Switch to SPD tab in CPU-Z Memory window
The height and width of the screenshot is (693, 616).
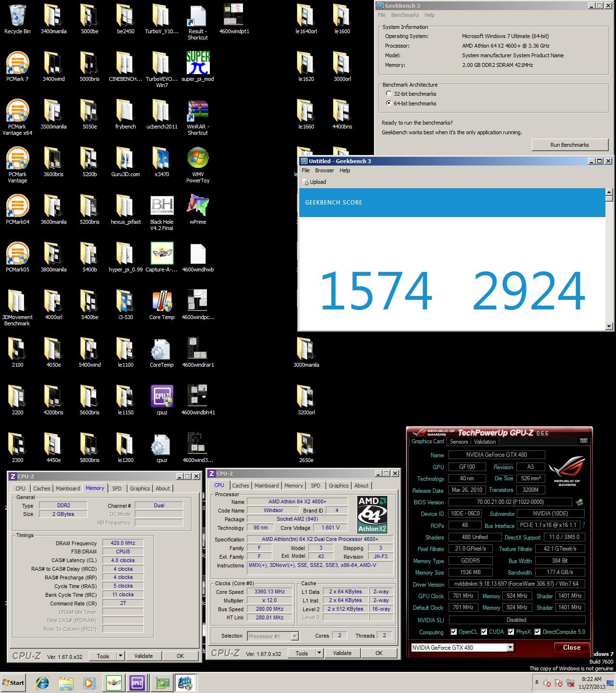pyautogui.click(x=117, y=488)
